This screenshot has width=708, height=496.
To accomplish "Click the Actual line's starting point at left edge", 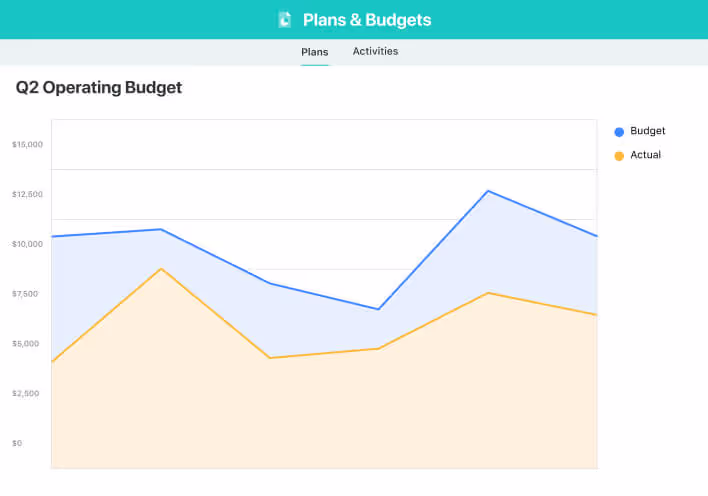I will tap(52, 361).
